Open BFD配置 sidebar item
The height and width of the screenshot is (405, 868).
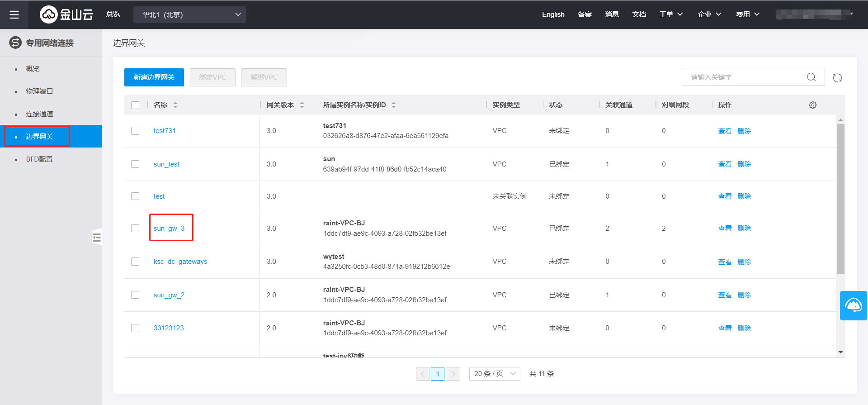point(39,159)
